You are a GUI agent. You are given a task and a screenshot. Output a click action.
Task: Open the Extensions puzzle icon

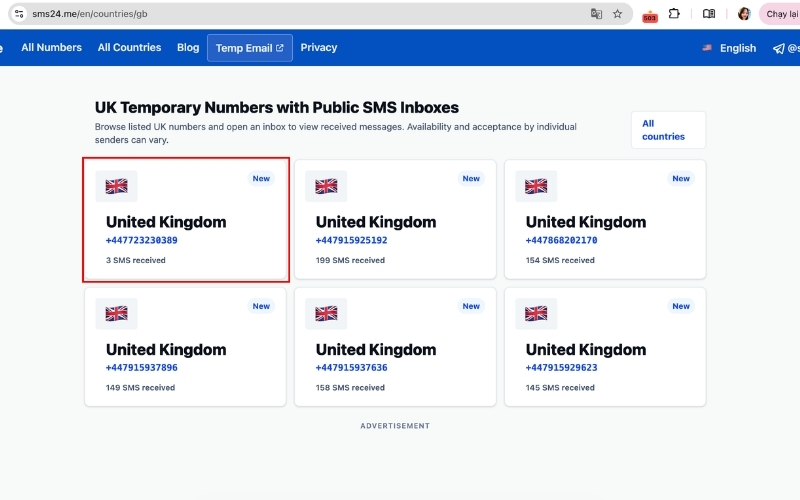tap(674, 14)
